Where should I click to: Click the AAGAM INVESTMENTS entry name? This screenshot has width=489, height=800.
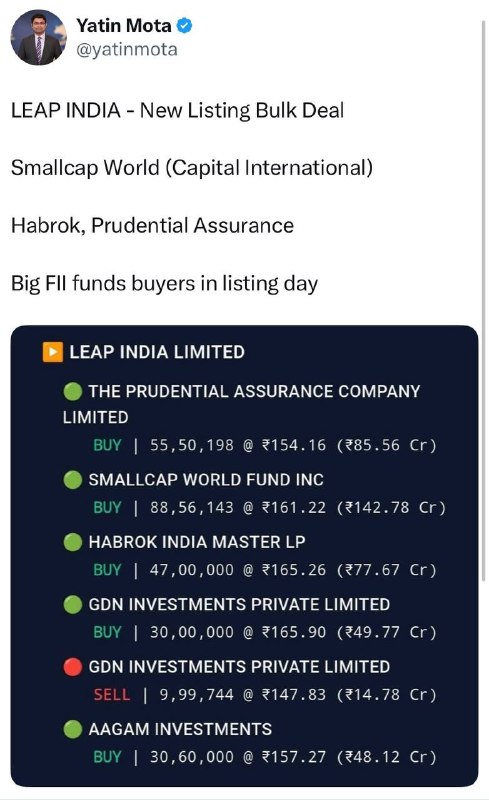coord(180,729)
